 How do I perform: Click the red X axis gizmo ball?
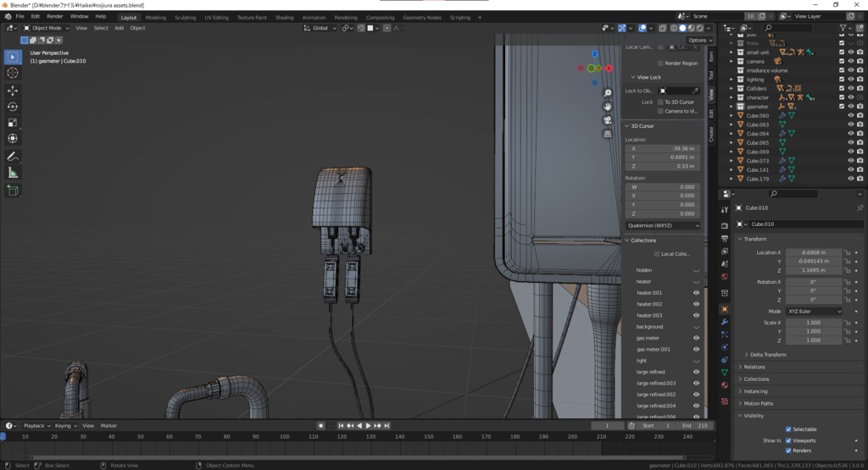pos(609,68)
